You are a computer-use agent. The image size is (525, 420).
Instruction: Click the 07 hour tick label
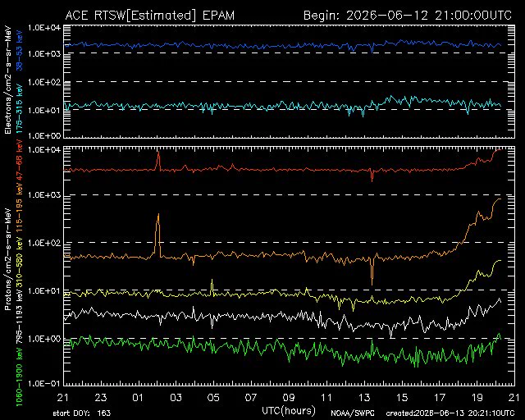pyautogui.click(x=251, y=398)
